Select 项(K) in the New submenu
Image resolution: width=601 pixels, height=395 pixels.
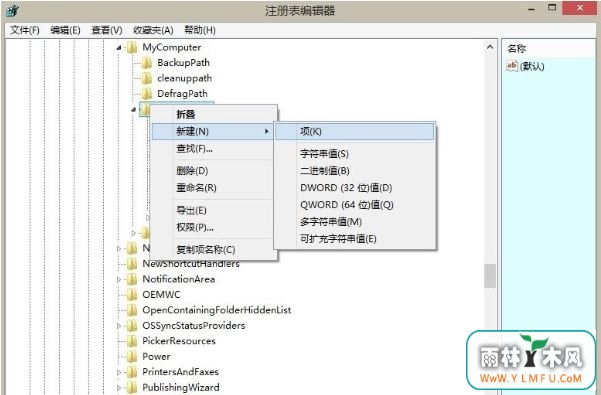coord(355,131)
